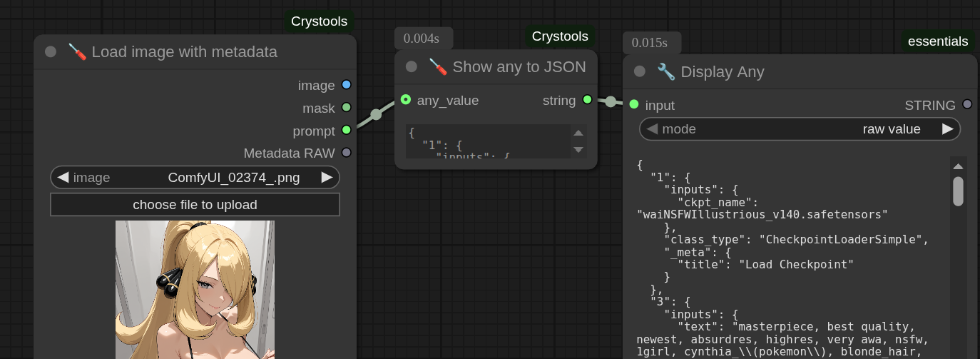
Task: Click the 0.015s execution time label
Action: point(652,43)
